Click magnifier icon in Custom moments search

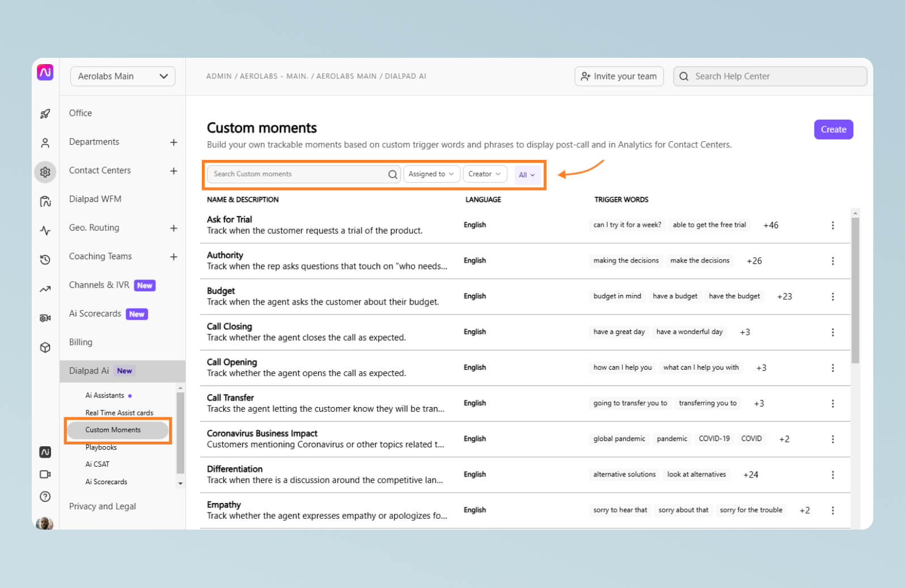pyautogui.click(x=392, y=175)
